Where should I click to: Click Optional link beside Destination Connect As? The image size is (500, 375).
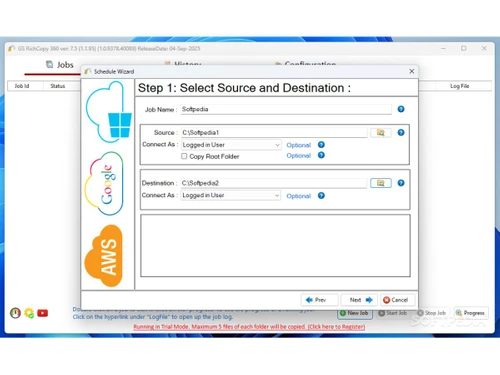click(298, 196)
